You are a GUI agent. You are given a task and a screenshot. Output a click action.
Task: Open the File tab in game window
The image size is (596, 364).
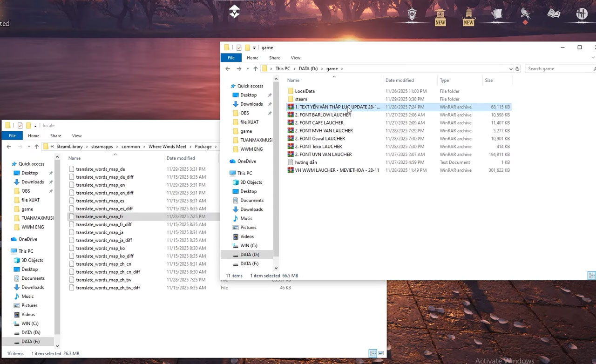pos(231,58)
